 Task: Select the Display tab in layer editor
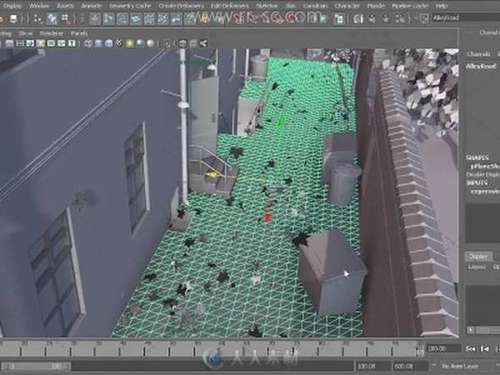[x=478, y=256]
